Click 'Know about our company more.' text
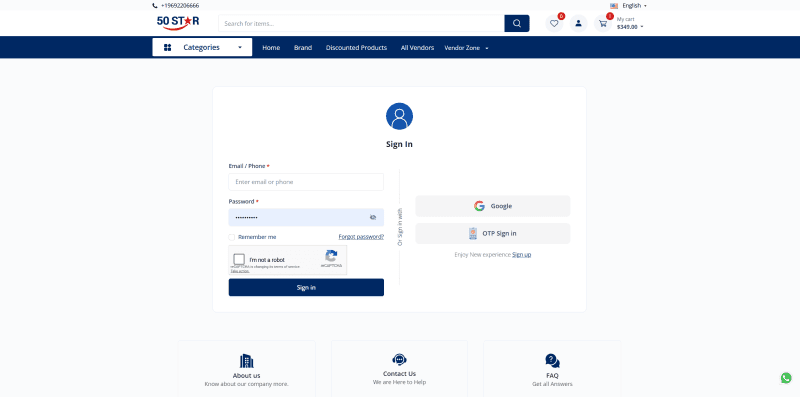 [246, 384]
